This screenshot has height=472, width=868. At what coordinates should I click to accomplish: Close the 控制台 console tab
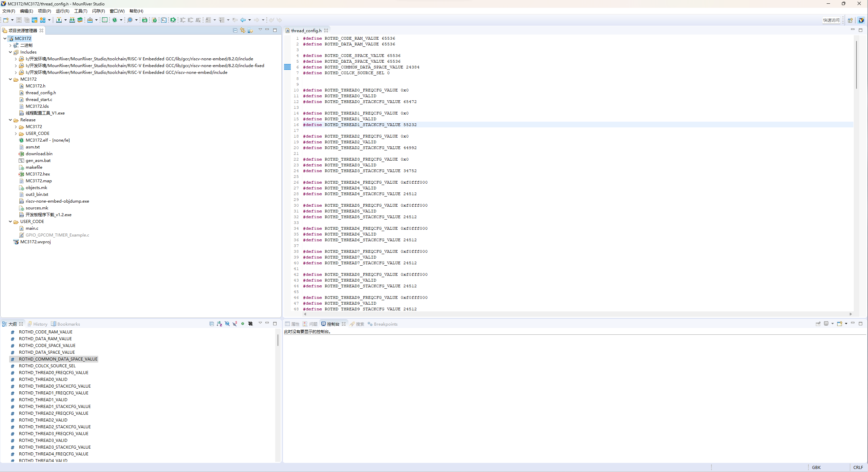click(344, 324)
